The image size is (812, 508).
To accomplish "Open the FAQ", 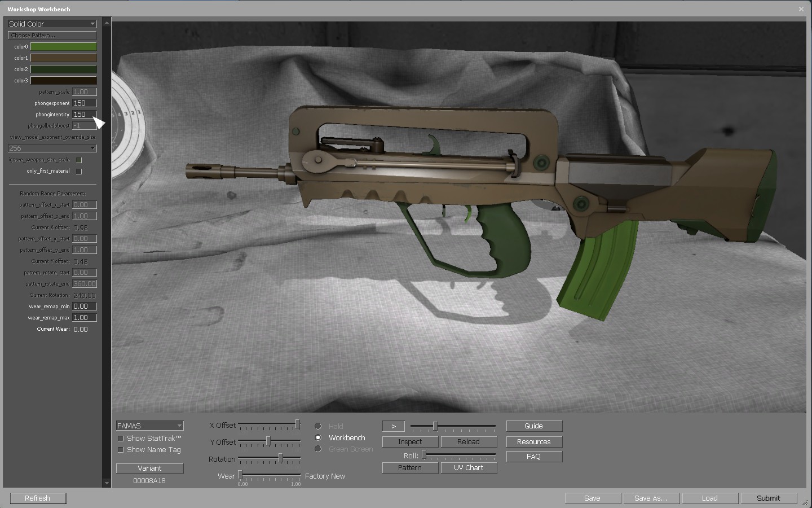I will [534, 457].
